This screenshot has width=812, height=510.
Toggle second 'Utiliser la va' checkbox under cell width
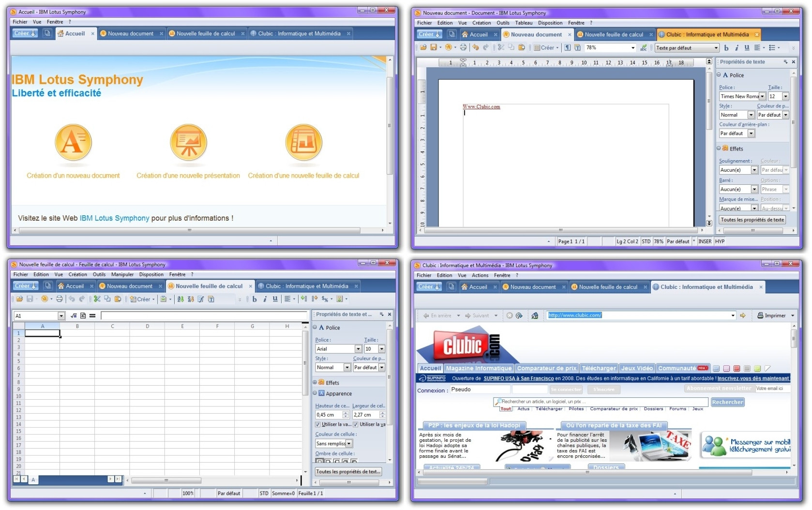(x=355, y=424)
